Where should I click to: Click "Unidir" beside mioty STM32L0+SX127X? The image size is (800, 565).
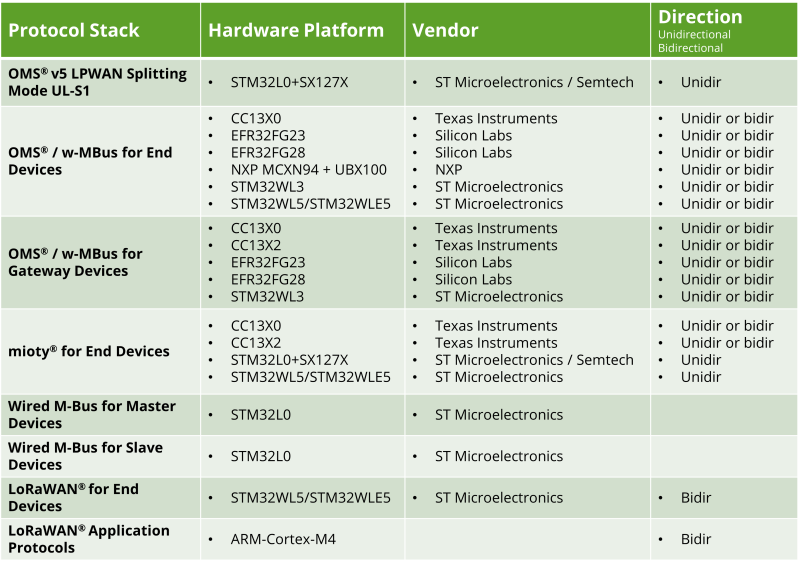(x=701, y=360)
